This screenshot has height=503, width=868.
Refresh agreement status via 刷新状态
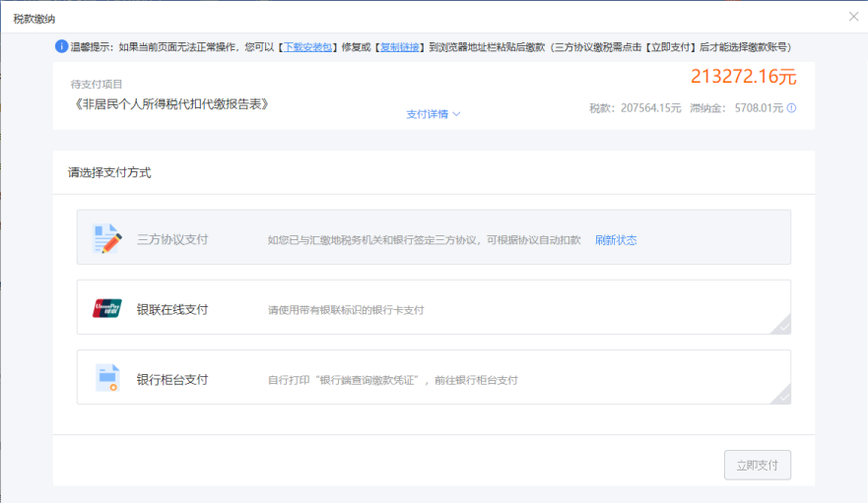(x=616, y=240)
